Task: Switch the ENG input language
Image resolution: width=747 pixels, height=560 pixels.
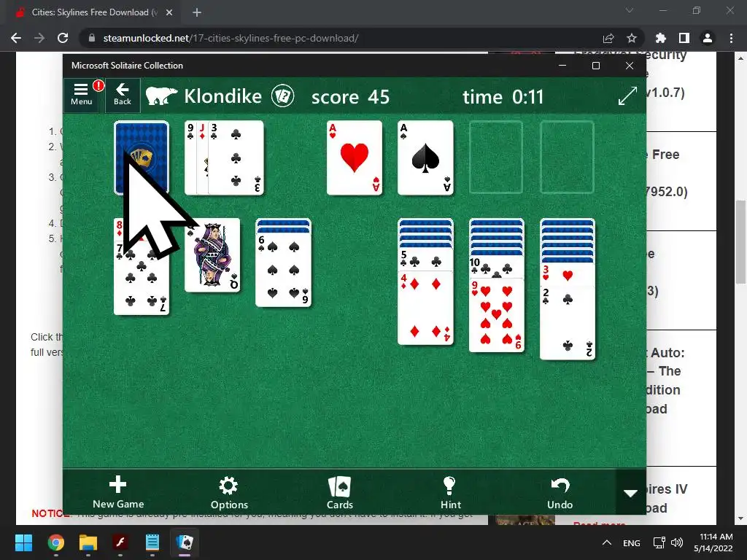Action: tap(631, 542)
